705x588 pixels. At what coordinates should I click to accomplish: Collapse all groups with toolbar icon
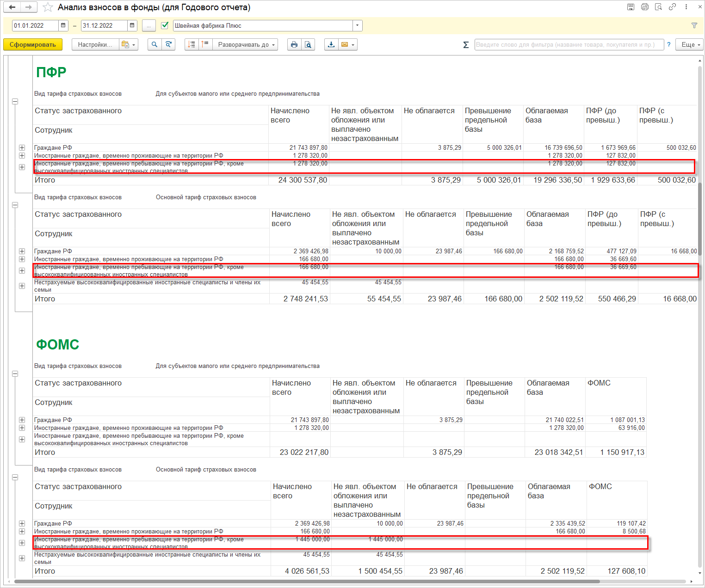point(192,44)
